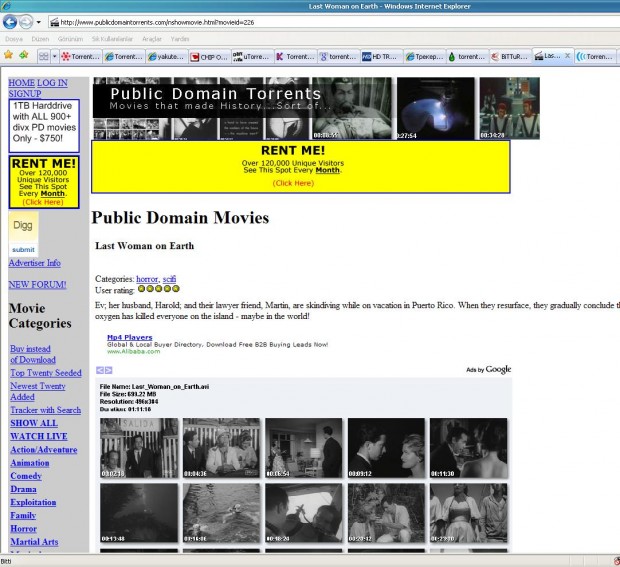This screenshot has height=567, width=620.
Task: Open the Sık Kullanılanlar menu
Action: tap(112, 39)
